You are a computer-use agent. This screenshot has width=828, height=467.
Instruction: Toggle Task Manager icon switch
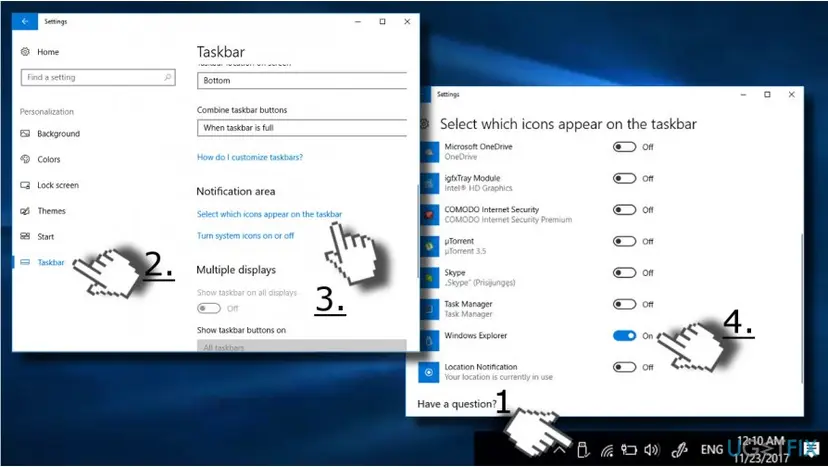(x=624, y=304)
